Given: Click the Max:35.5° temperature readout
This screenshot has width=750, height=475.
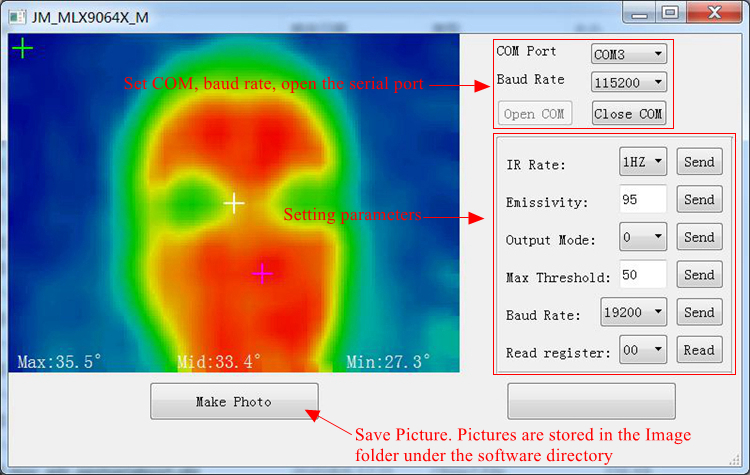Looking at the screenshot, I should 59,362.
